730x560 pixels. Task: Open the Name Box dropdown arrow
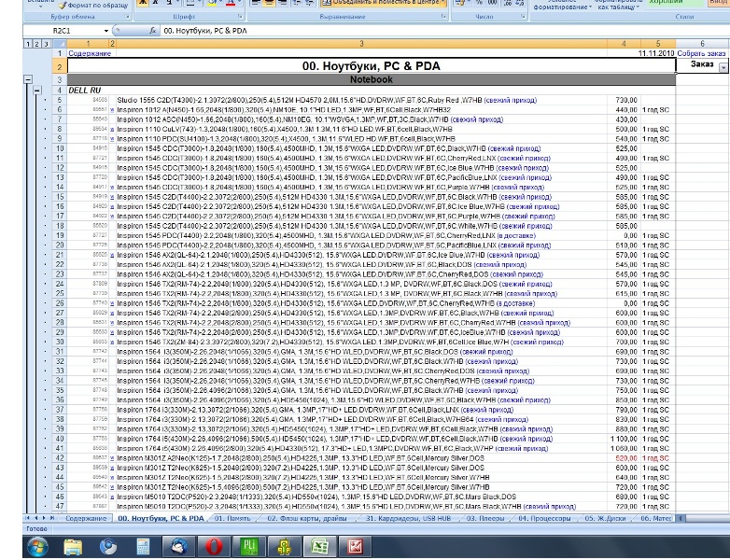106,31
